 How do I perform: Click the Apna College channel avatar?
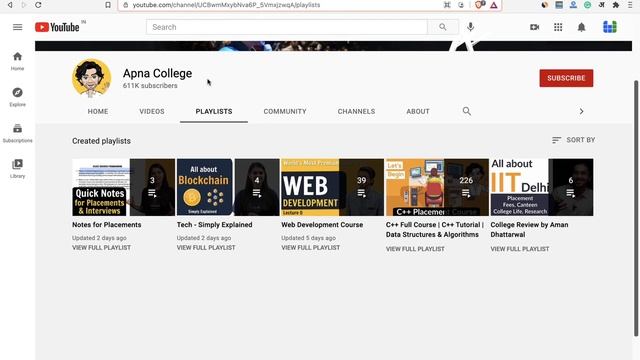[x=91, y=78]
